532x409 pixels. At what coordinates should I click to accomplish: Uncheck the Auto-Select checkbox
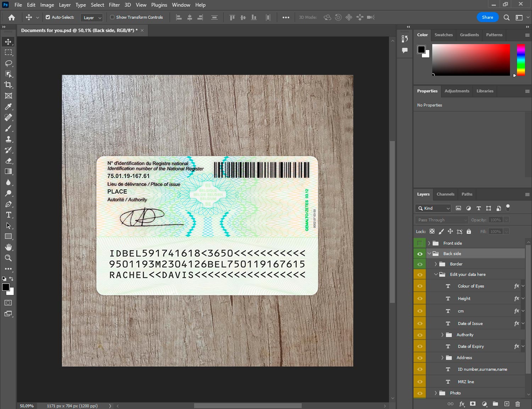pyautogui.click(x=48, y=17)
